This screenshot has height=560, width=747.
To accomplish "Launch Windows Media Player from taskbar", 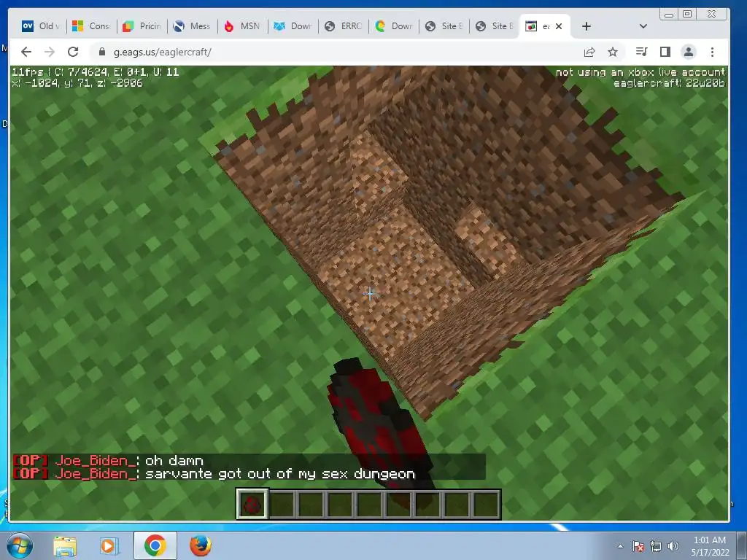I will click(x=109, y=545).
